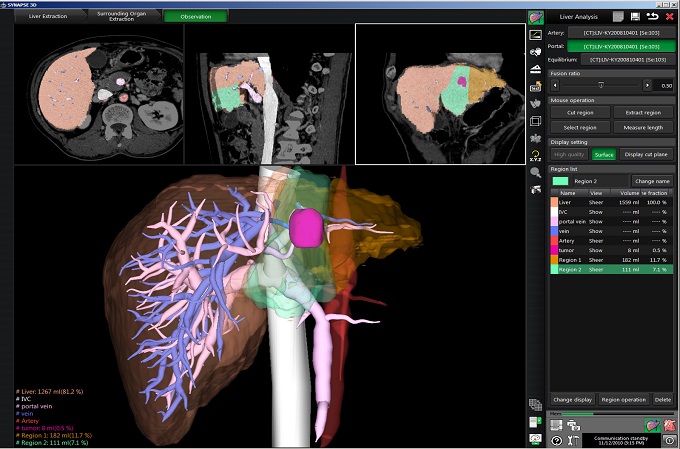680x449 pixels.
Task: Click the liver analysis icon at top of sidebar
Action: (535, 17)
